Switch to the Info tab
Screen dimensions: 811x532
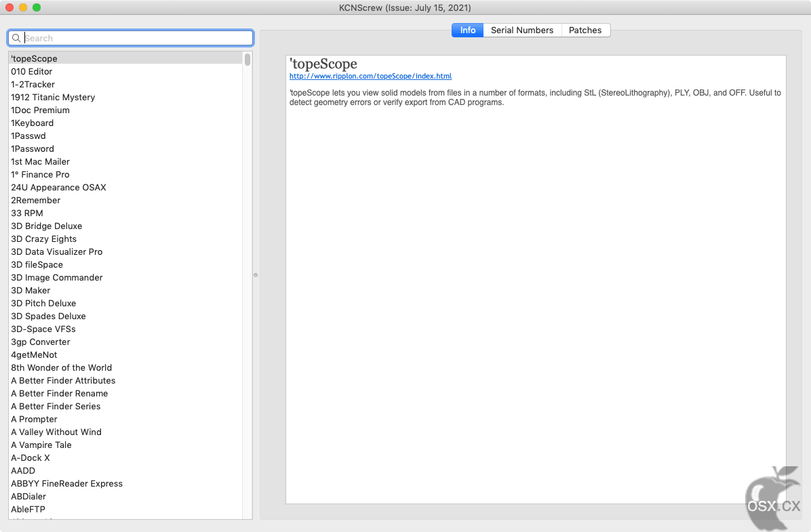pos(468,30)
